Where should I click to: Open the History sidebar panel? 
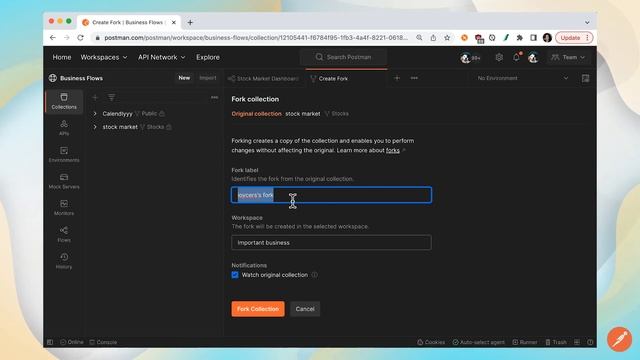coord(64,261)
